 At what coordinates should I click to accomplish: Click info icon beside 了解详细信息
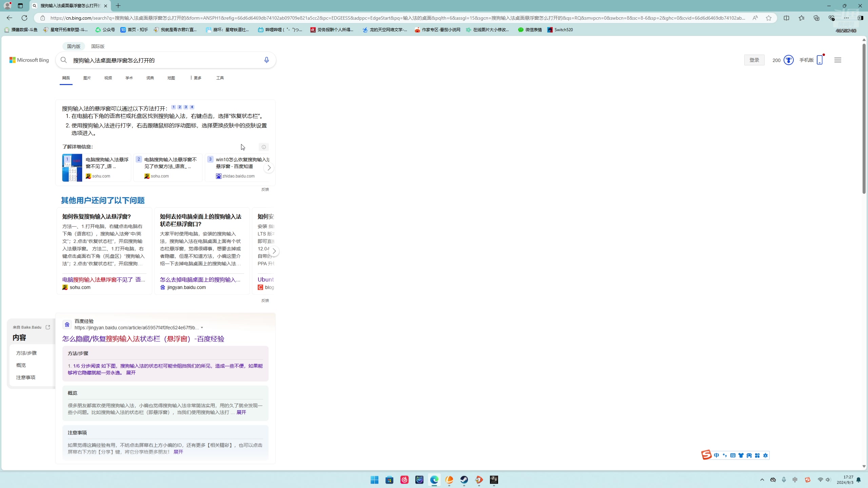[x=264, y=147]
